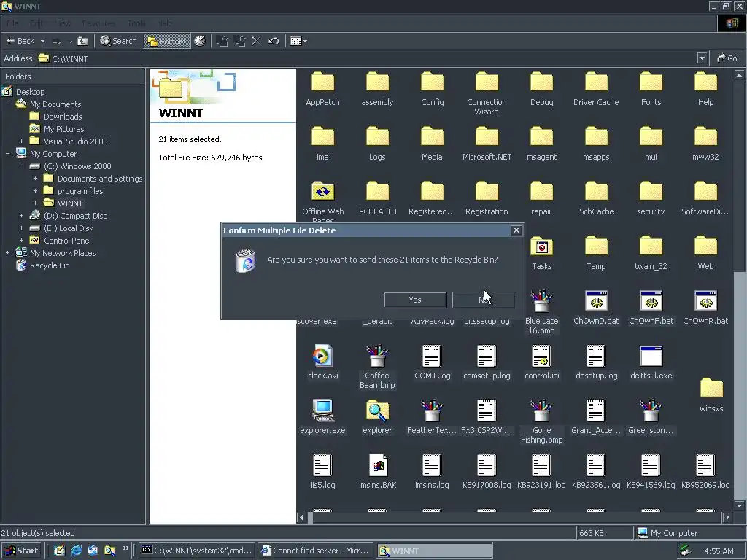Click the Up folder toolbar icon
This screenshot has width=747, height=560.
(x=82, y=41)
